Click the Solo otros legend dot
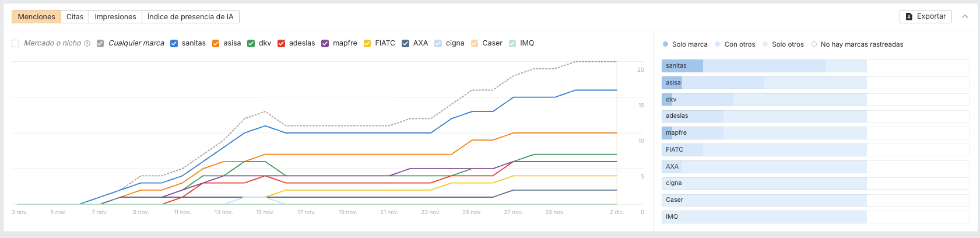Viewport: 980px width, 238px height. click(765, 44)
